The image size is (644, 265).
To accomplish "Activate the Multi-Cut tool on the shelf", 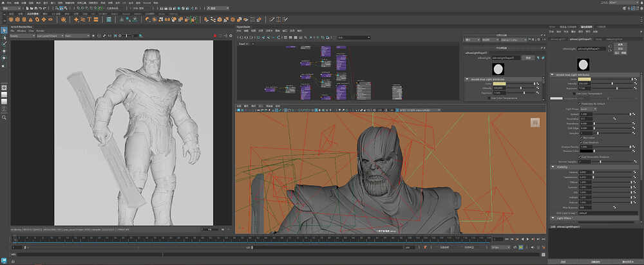I will click(272, 19).
